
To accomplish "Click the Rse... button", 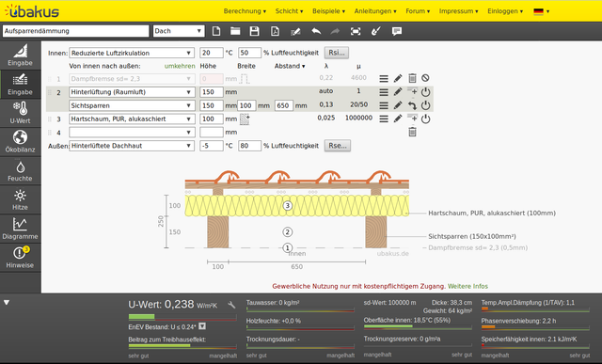I will click(338, 146).
